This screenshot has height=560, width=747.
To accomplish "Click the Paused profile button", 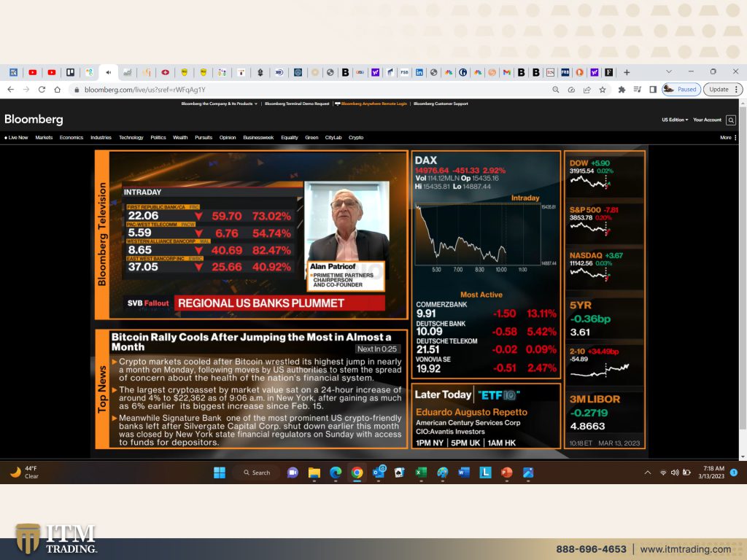I will point(681,90).
